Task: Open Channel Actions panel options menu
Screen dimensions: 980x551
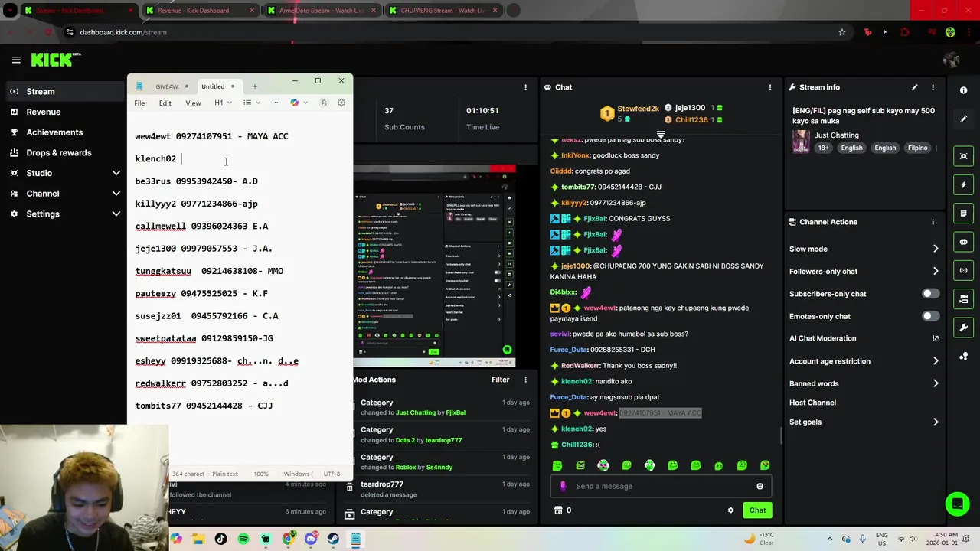Action: [x=933, y=222]
